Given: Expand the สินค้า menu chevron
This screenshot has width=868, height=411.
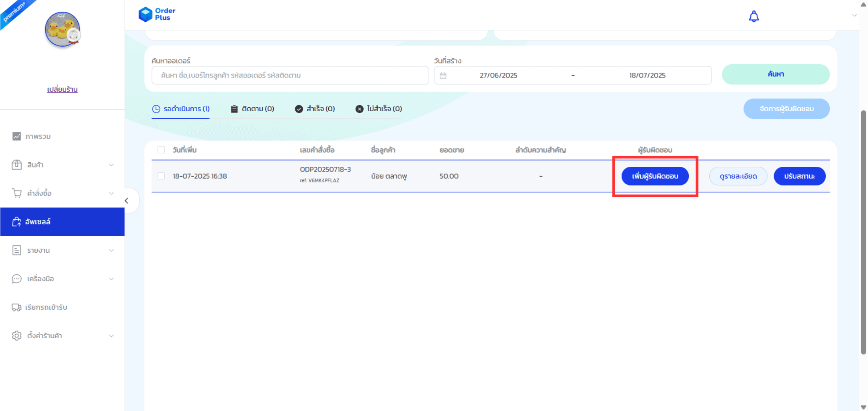Looking at the screenshot, I should pyautogui.click(x=111, y=165).
